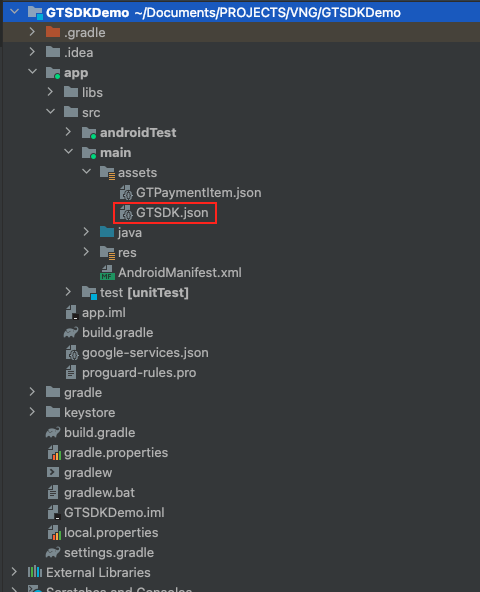Select the GTPaymentItem.json file name

199,193
